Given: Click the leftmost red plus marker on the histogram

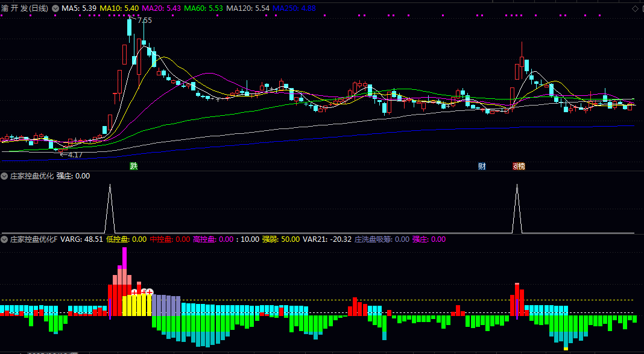Looking at the screenshot, I should pos(134,292).
